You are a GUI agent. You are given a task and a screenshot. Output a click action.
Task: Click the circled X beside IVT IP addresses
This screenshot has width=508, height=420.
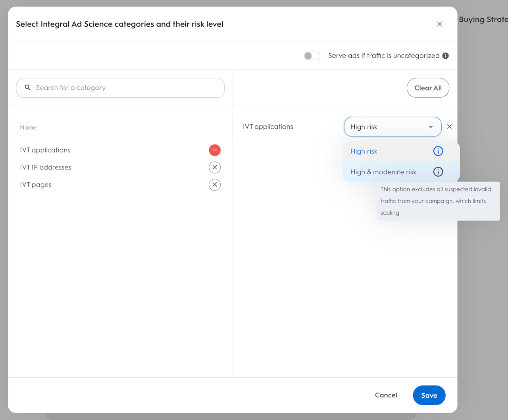pyautogui.click(x=215, y=168)
